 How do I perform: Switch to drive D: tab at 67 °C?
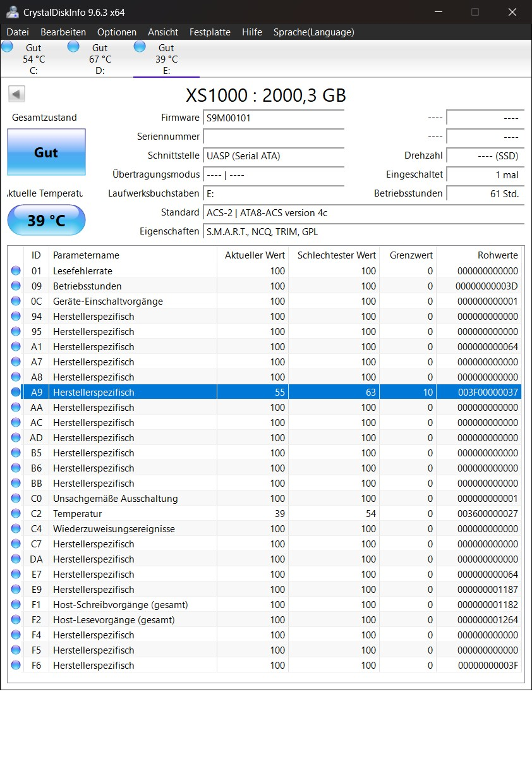point(100,59)
